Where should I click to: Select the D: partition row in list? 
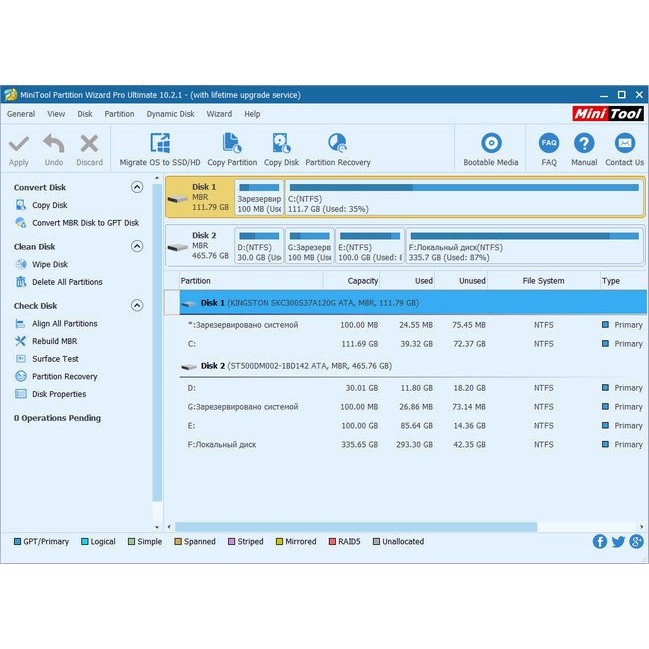tap(413, 388)
